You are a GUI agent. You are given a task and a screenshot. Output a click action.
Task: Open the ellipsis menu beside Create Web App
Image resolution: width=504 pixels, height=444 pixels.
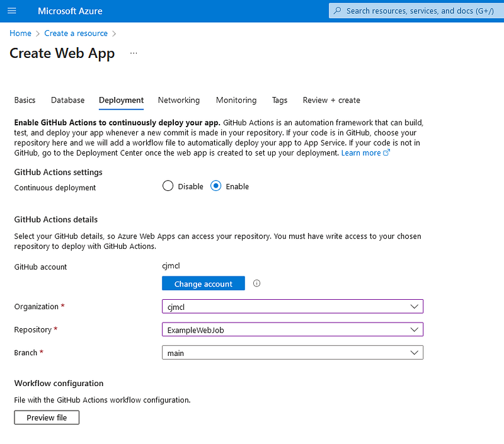point(134,53)
